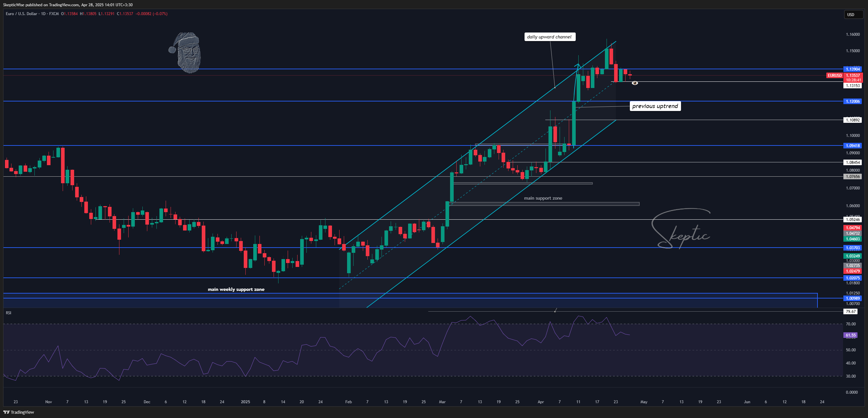868x418 pixels.
Task: Click the 1.15000 price axis label
Action: click(853, 51)
